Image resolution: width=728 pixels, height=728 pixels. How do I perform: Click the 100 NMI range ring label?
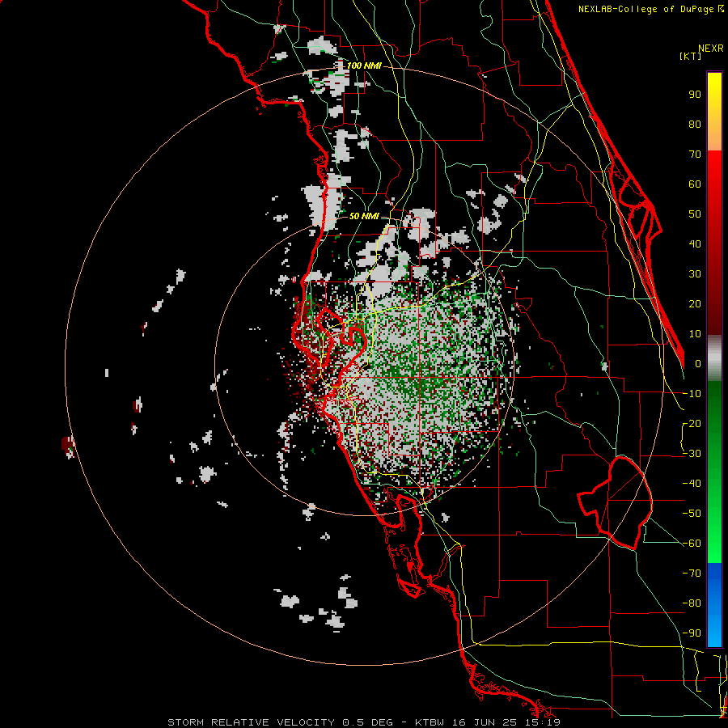(x=363, y=66)
